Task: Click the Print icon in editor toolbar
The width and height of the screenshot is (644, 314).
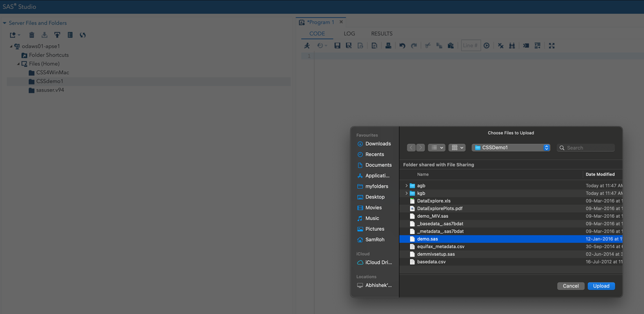Action: coord(388,46)
